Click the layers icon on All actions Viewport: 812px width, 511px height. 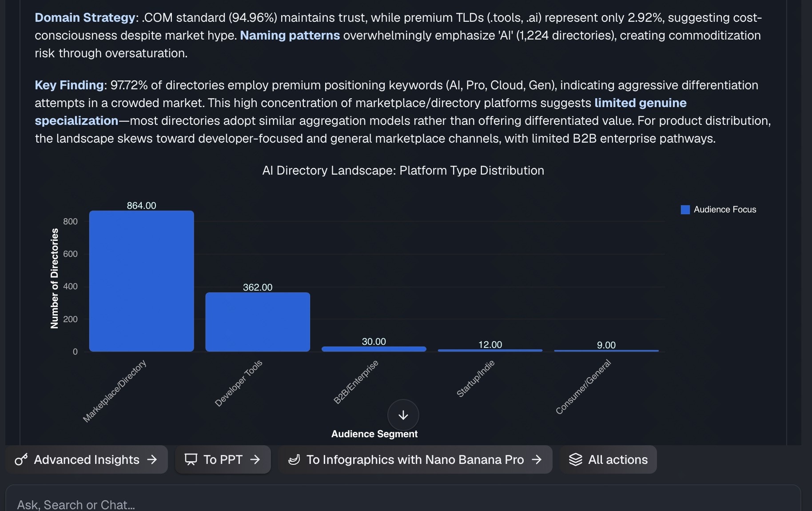click(576, 459)
